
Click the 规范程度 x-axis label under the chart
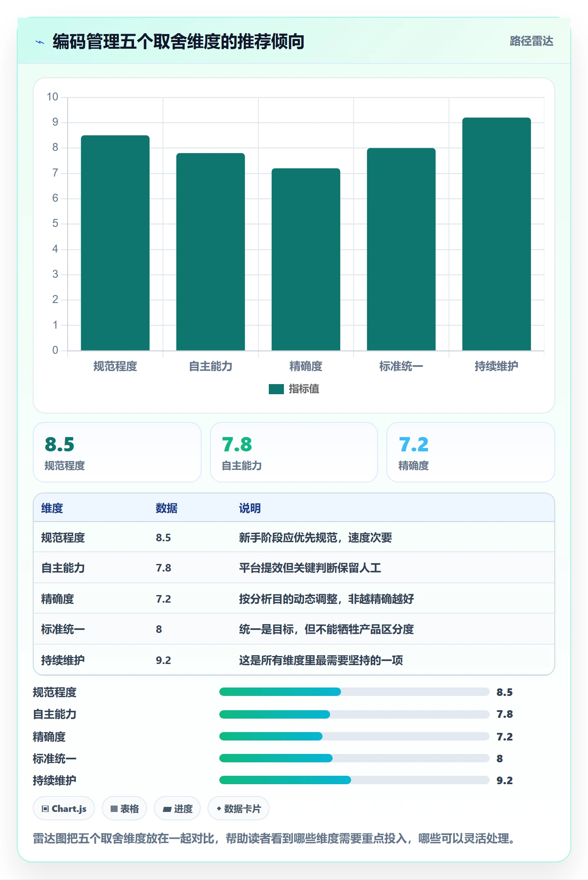coord(115,366)
